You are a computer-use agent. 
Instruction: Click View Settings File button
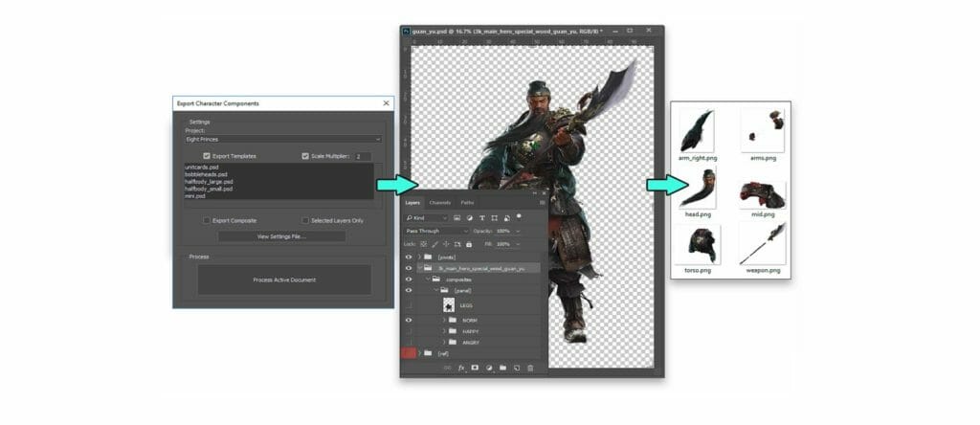coord(282,236)
